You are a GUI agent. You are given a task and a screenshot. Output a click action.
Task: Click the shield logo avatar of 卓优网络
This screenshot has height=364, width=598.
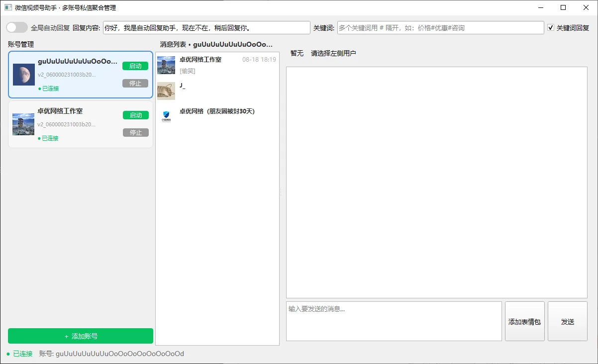(166, 116)
